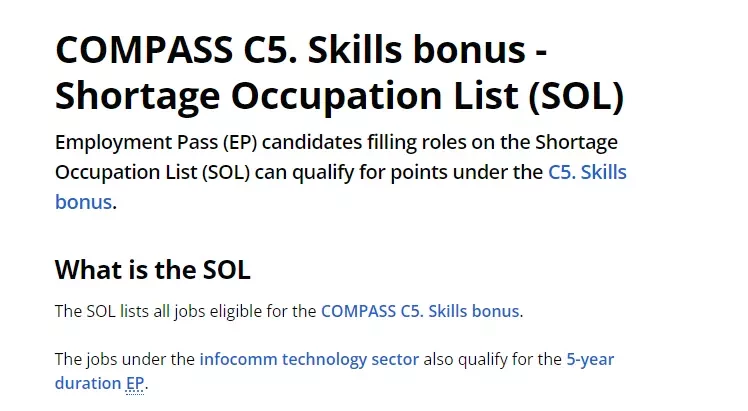Click the word Shortage ending first intro line
The width and height of the screenshot is (748, 411).
(576, 143)
